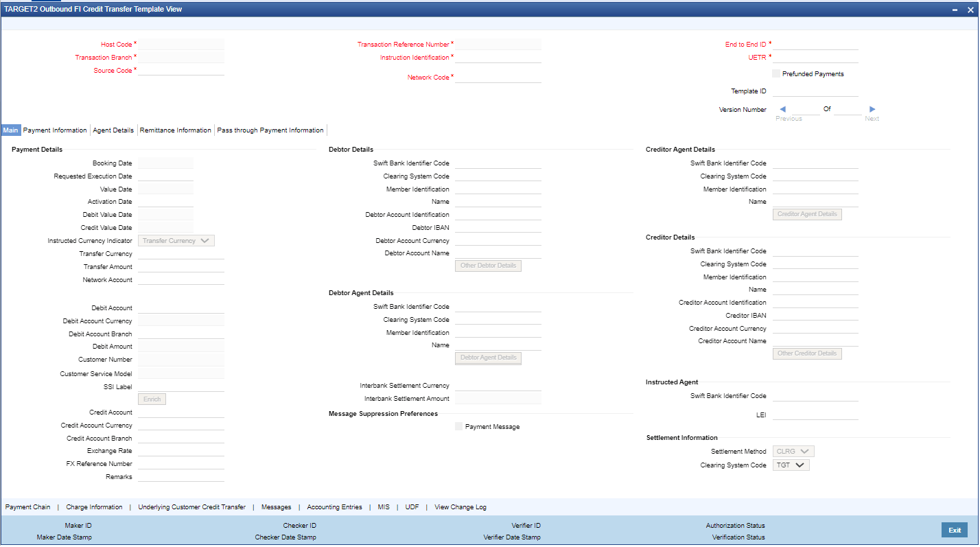
Task: Click the Debtor Account Identification field
Action: point(498,215)
